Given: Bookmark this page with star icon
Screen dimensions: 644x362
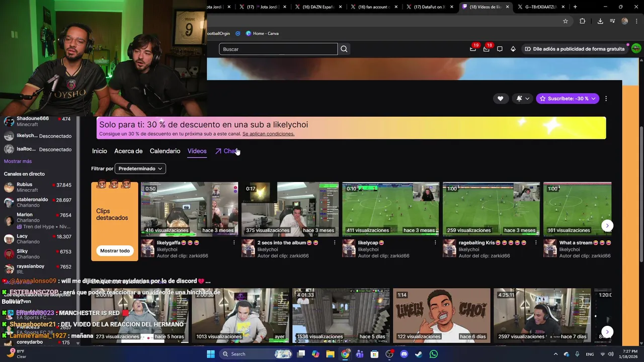Looking at the screenshot, I should pos(566,21).
